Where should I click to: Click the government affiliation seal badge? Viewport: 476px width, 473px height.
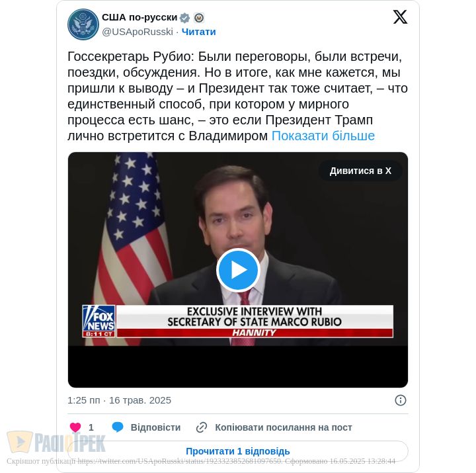(199, 18)
